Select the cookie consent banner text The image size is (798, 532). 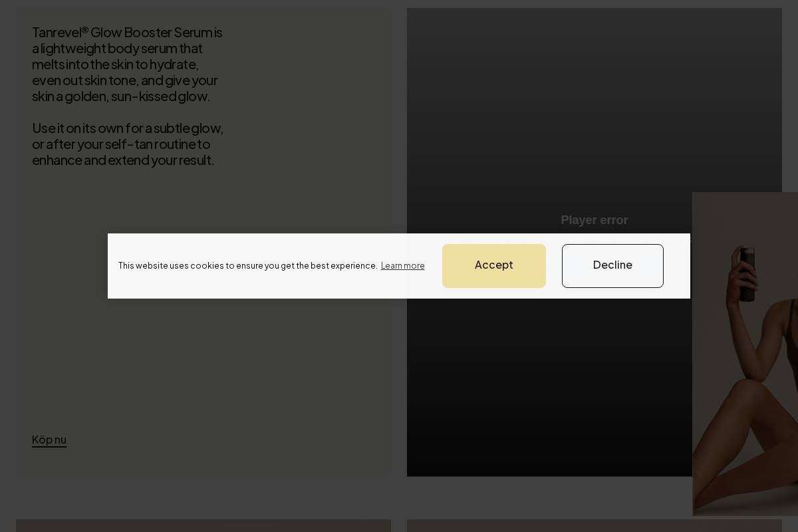click(x=247, y=265)
